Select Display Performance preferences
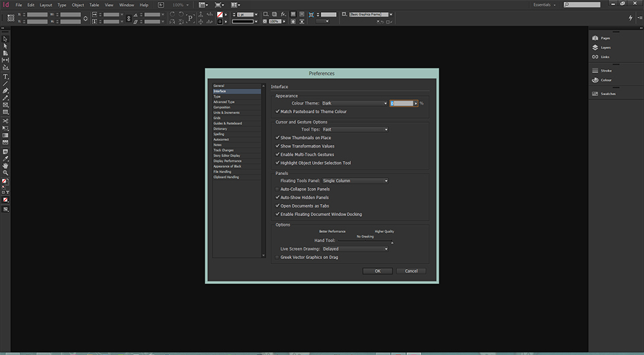Screen dimensions: 644x355 click(237, 161)
